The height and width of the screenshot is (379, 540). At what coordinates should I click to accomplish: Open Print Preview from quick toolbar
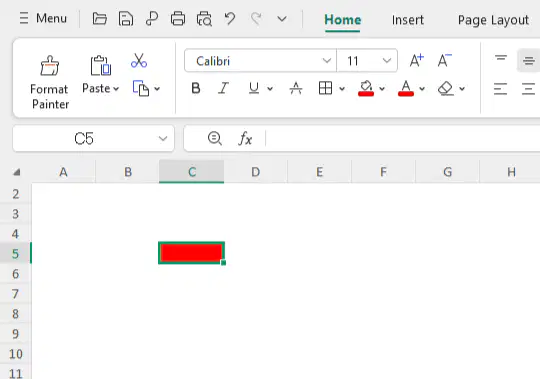click(204, 19)
